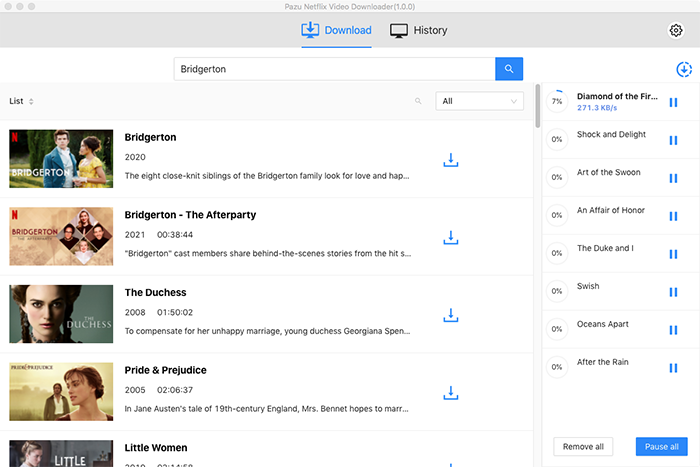The height and width of the screenshot is (467, 700).
Task: Select the Pride & Prejudice title
Action: (x=166, y=371)
